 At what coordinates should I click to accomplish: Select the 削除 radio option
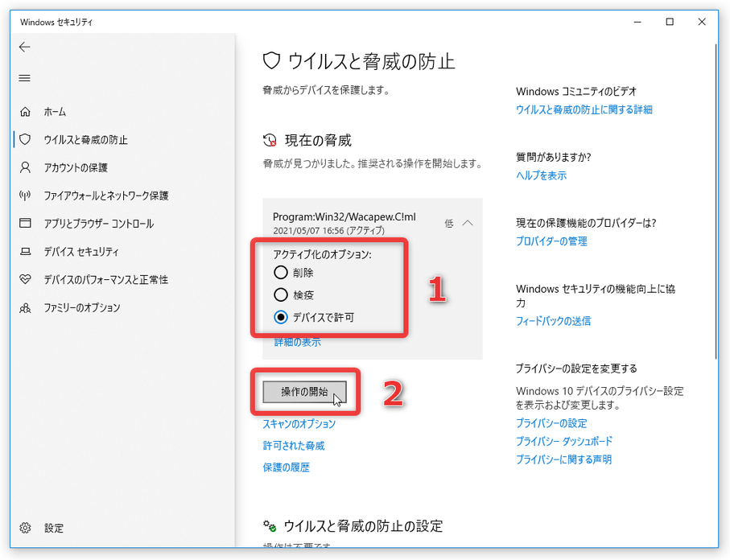[x=281, y=272]
